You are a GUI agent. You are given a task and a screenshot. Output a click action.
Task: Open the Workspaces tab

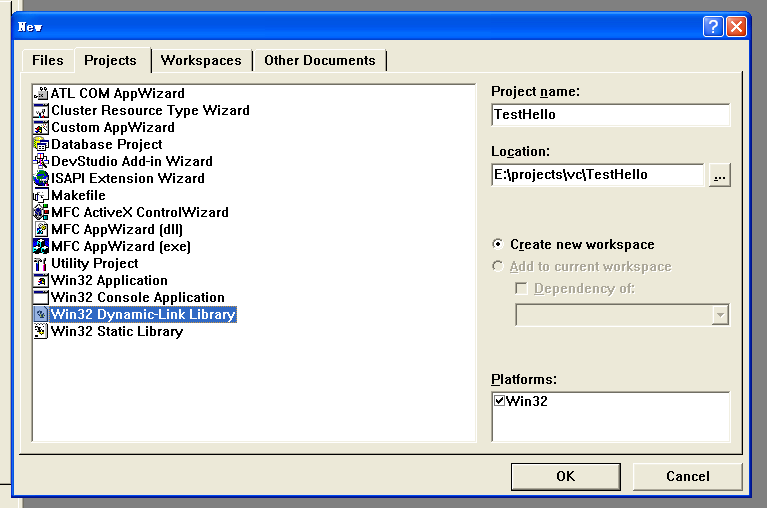coord(201,61)
